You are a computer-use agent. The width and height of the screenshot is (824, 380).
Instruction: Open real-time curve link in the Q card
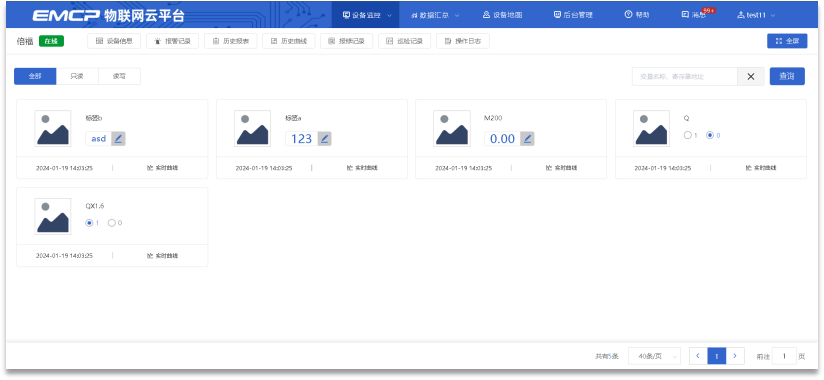pyautogui.click(x=761, y=168)
